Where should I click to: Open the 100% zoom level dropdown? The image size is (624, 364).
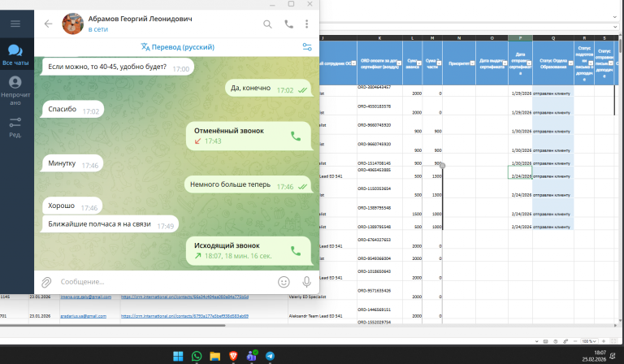point(589,341)
